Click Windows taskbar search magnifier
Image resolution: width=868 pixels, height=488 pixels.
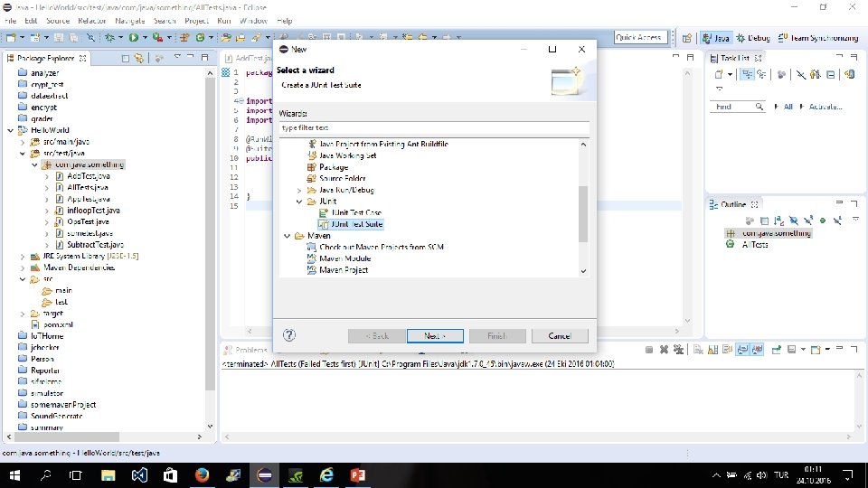click(46, 475)
